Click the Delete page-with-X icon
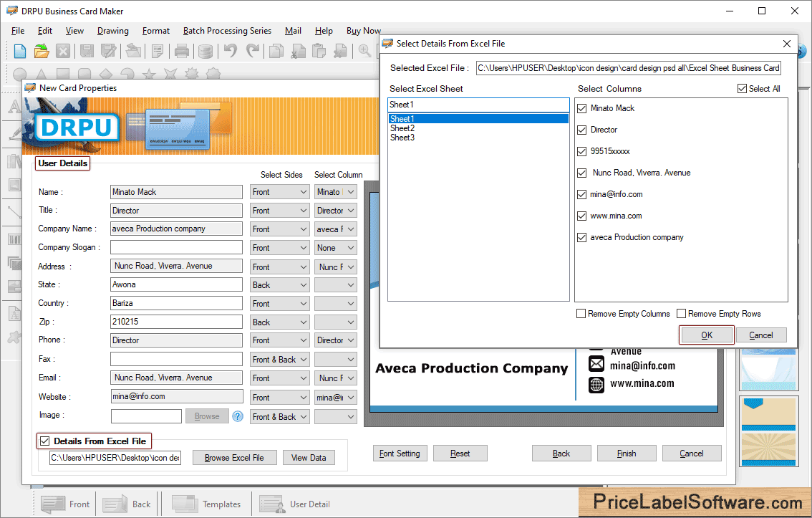Image resolution: width=812 pixels, height=518 pixels. coord(340,51)
